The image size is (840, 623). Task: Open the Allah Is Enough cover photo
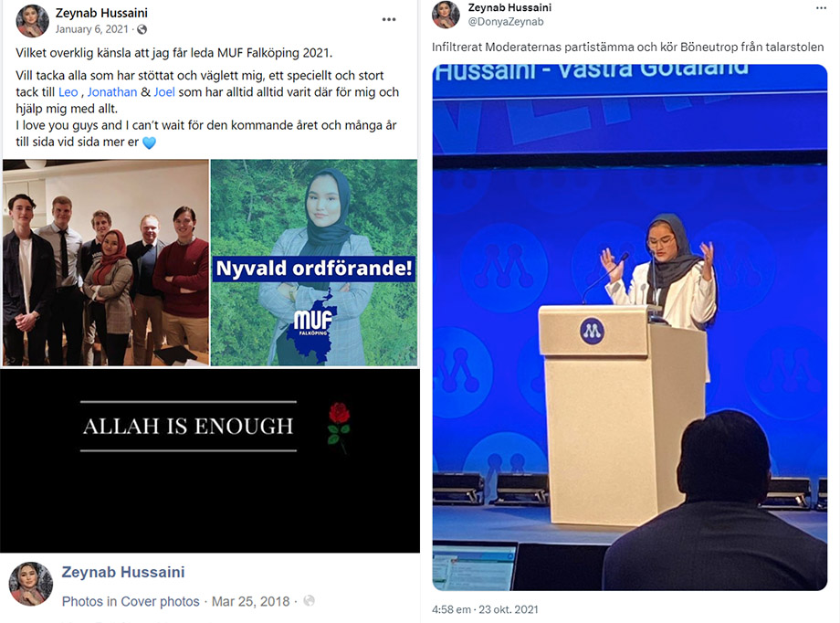[209, 460]
